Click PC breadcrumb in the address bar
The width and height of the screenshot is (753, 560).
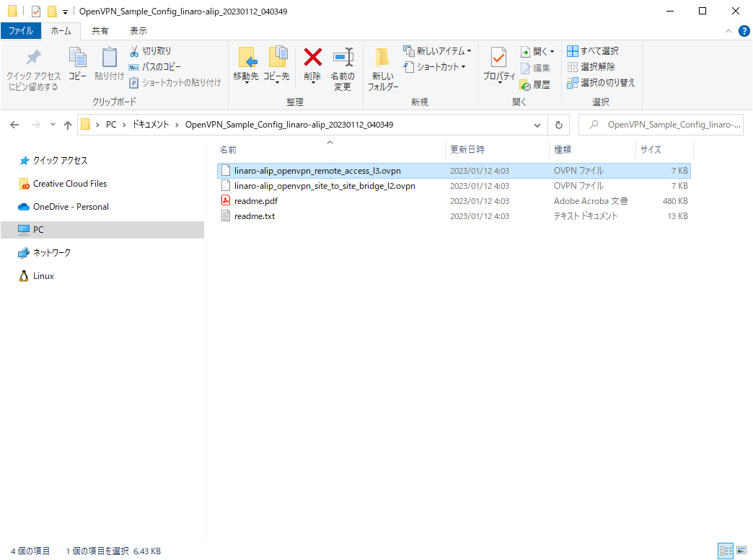coord(111,125)
